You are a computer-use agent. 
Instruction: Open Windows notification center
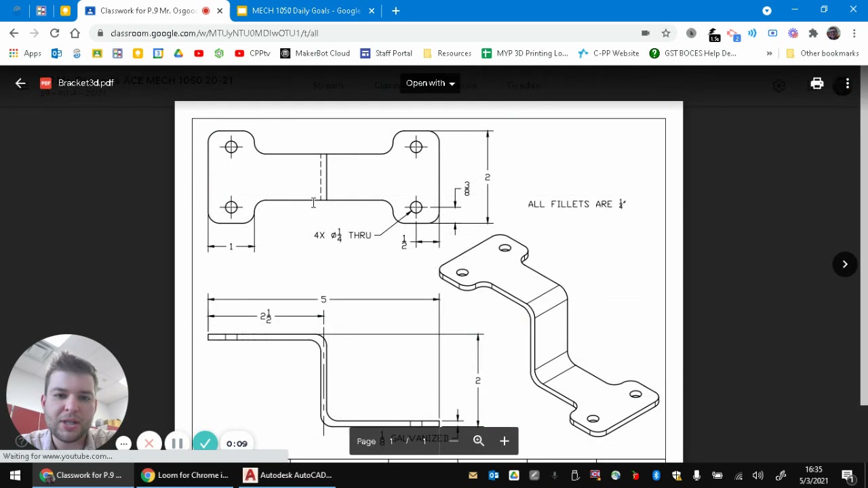847,475
